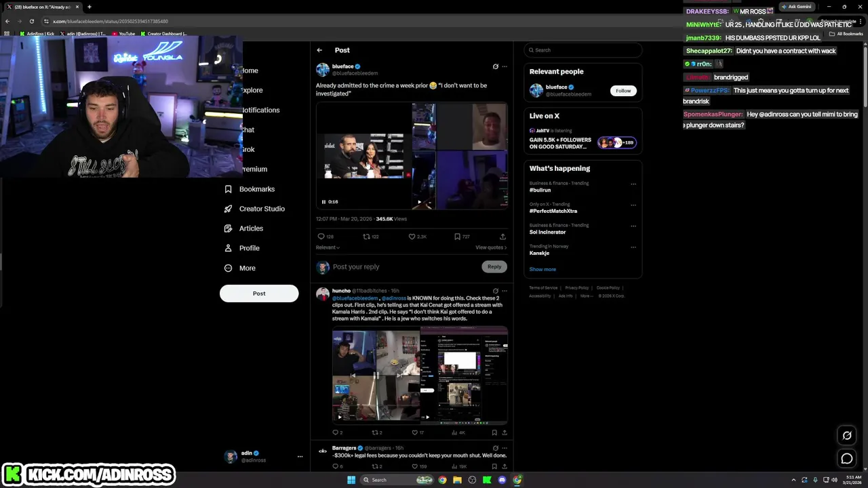The width and height of the screenshot is (868, 488).
Task: Click Show more under What's happening
Action: [542, 269]
